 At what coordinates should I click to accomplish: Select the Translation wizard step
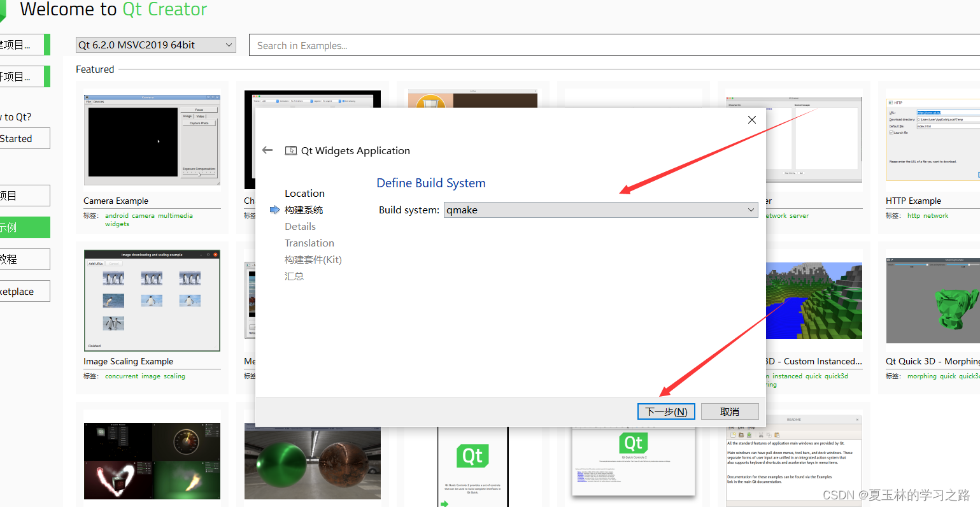(309, 243)
